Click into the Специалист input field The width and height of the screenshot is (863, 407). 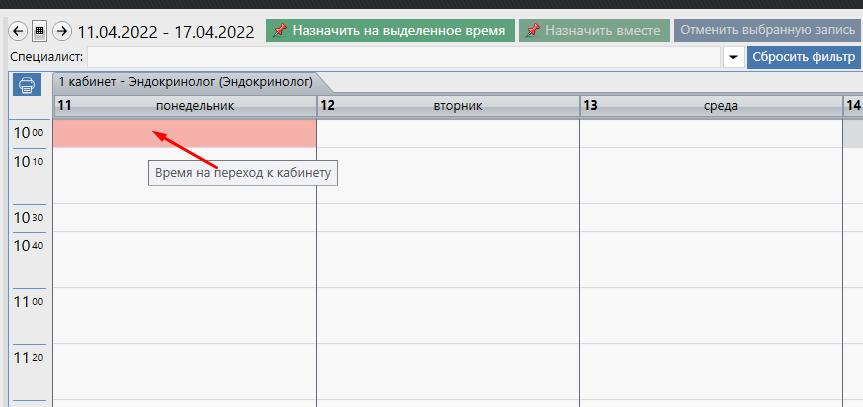400,57
